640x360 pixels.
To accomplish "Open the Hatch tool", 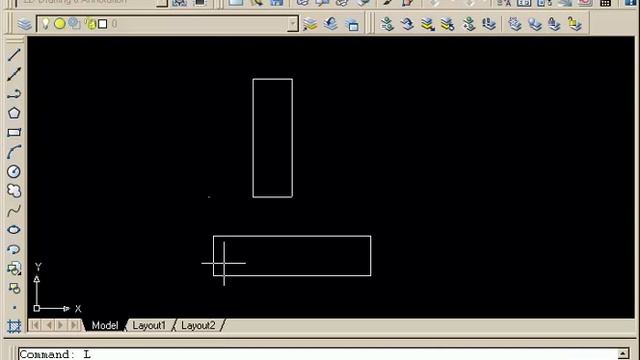I will pos(14,326).
